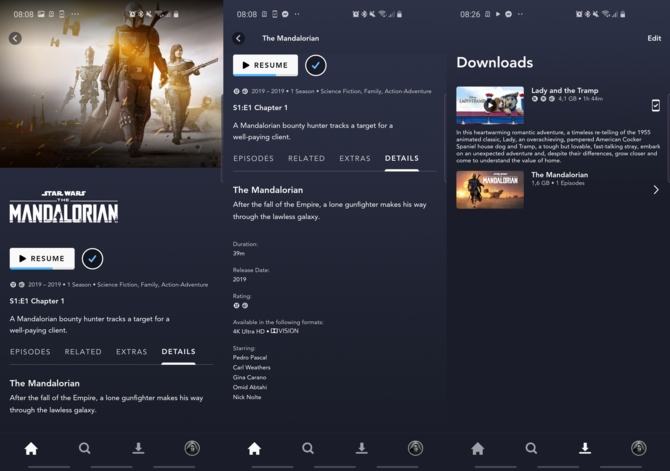The image size is (670, 471).
Task: Open profile avatar in Downloads screen bottom bar
Action: click(639, 448)
